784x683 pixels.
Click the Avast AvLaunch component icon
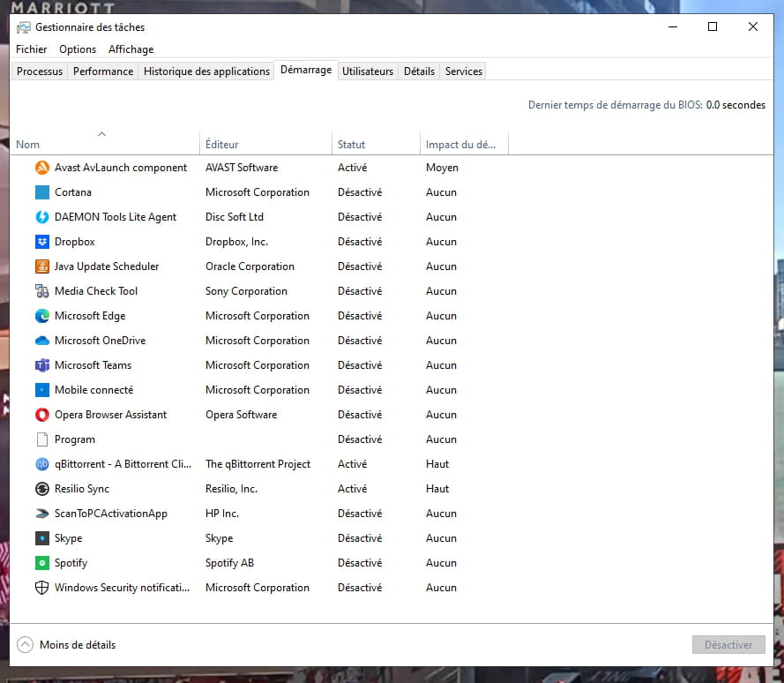coord(42,168)
